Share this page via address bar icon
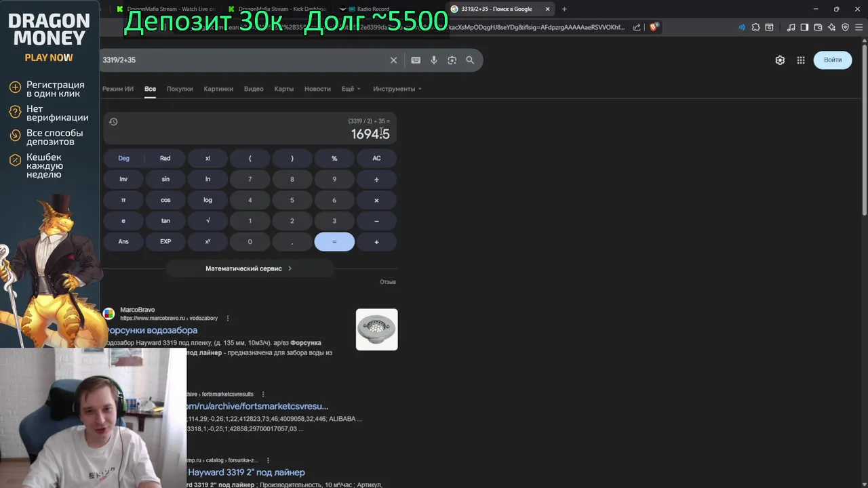Viewport: 868px width, 488px height. point(637,27)
